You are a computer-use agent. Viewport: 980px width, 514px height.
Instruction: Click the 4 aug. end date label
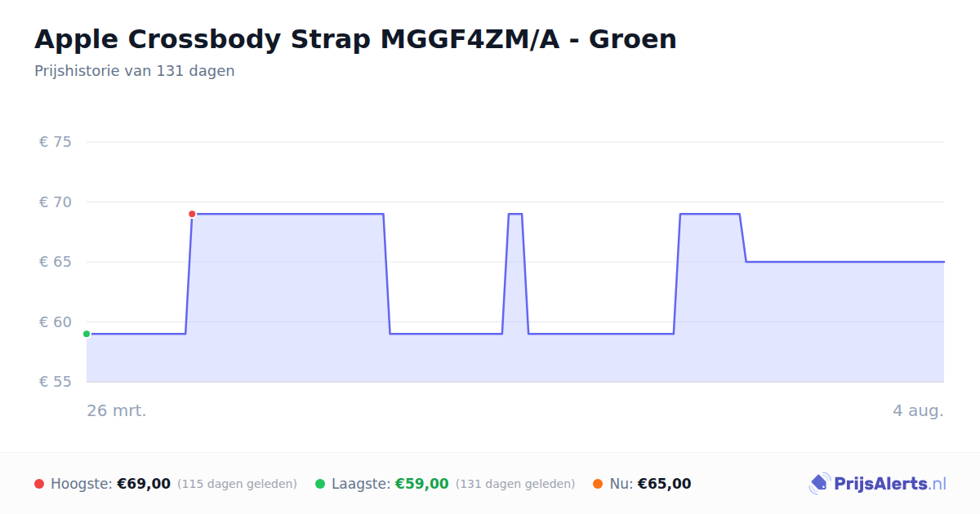[918, 410]
